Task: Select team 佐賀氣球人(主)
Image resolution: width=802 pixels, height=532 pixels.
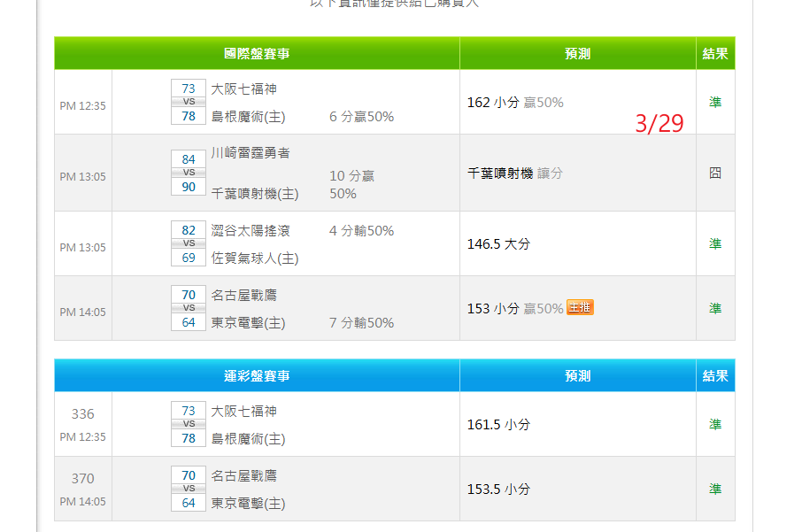Action: pyautogui.click(x=255, y=258)
